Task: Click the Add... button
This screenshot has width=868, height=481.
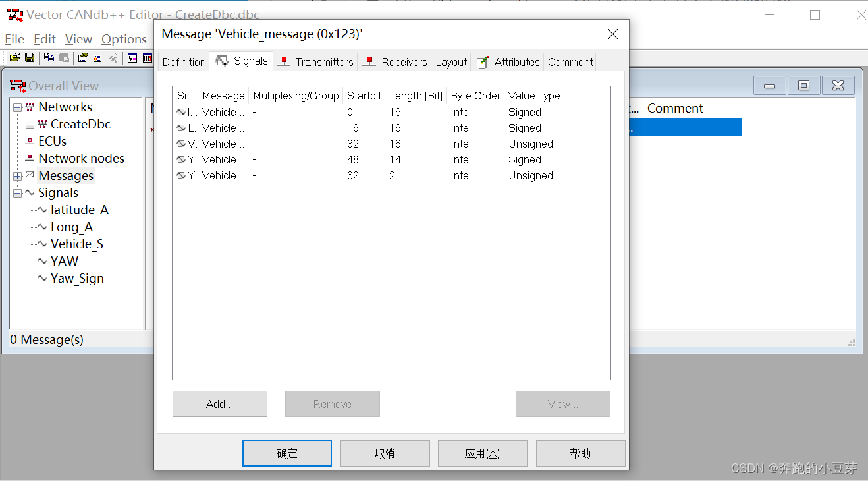Action: coord(220,404)
